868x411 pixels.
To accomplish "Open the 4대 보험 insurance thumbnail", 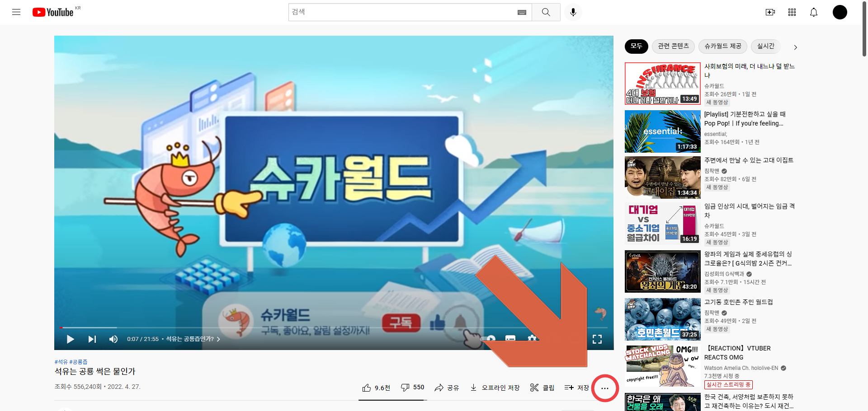I will (x=663, y=84).
